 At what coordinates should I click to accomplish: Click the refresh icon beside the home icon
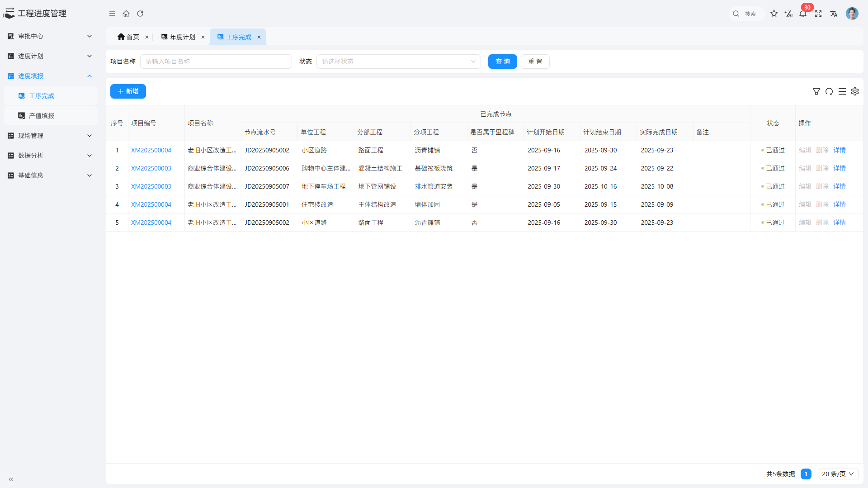click(x=140, y=14)
